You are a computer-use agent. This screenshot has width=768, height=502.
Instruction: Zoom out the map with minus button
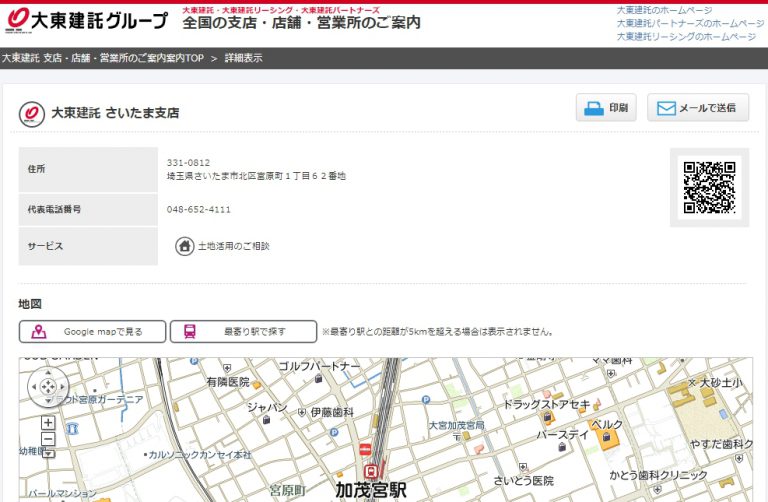tap(48, 438)
